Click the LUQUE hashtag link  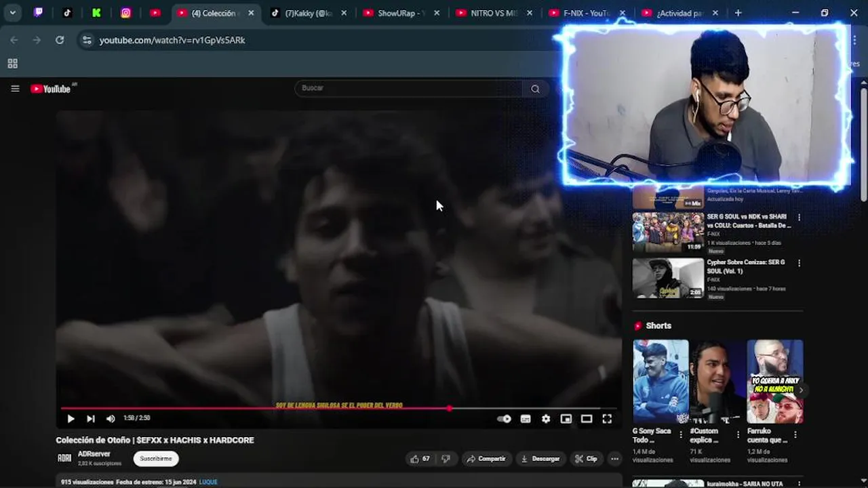pos(208,482)
